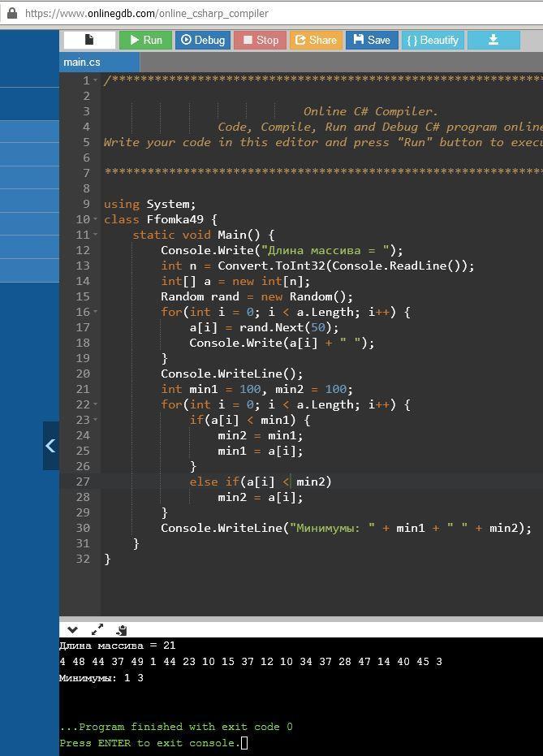Create a new file with the document icon

89,40
